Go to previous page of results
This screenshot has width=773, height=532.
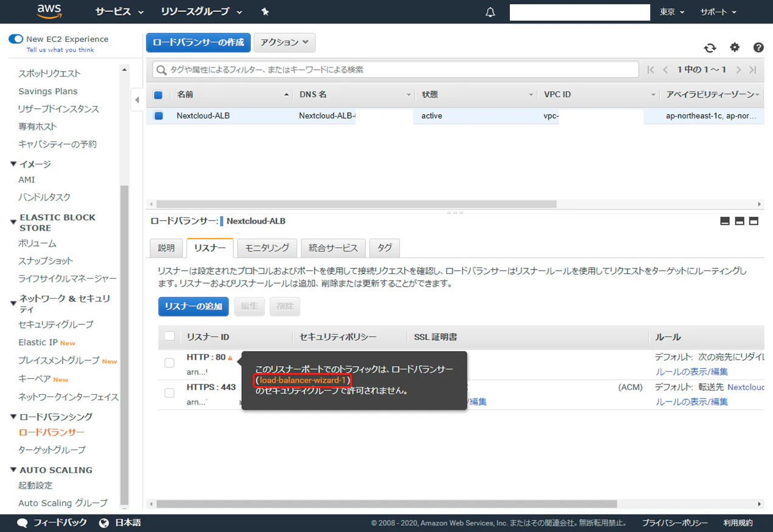[x=665, y=70]
